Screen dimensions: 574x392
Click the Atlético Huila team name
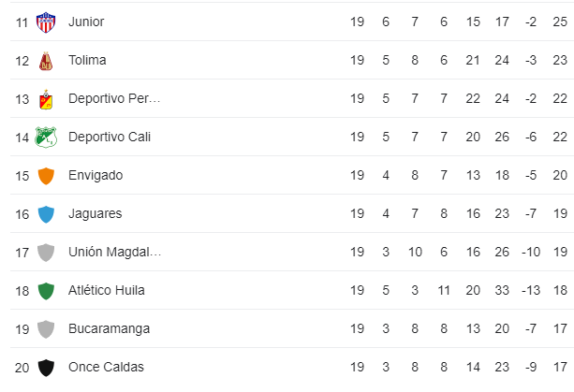107,291
